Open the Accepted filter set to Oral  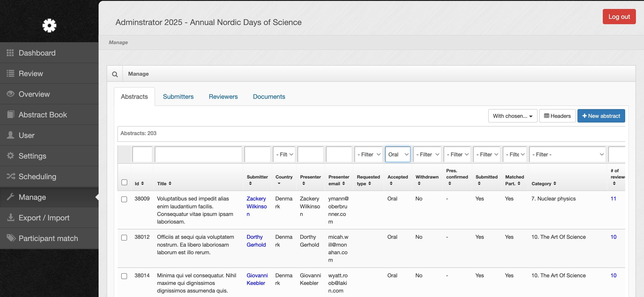pyautogui.click(x=398, y=154)
